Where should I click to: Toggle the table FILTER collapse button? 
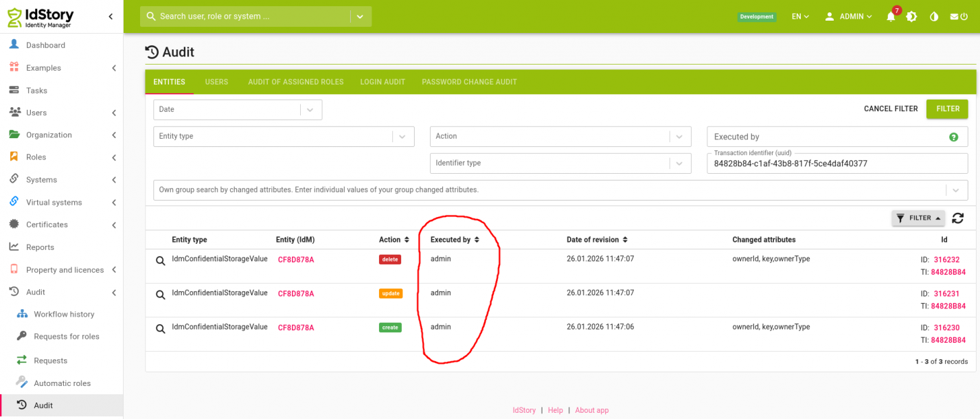(918, 218)
